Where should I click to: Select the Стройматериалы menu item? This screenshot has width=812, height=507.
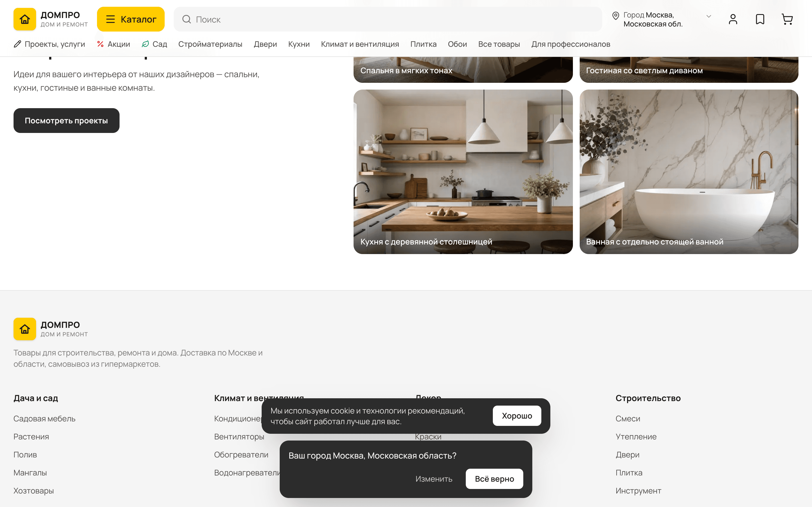point(210,44)
